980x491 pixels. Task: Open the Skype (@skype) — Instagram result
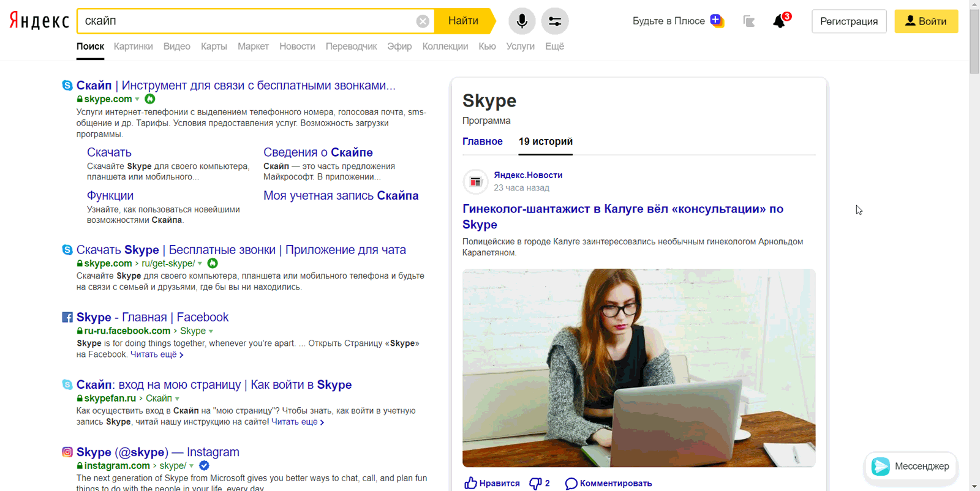tap(158, 452)
